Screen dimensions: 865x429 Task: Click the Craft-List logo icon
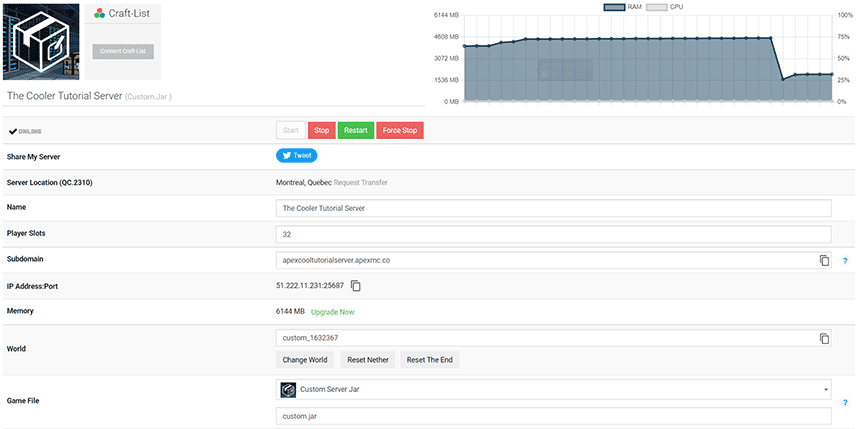[98, 14]
